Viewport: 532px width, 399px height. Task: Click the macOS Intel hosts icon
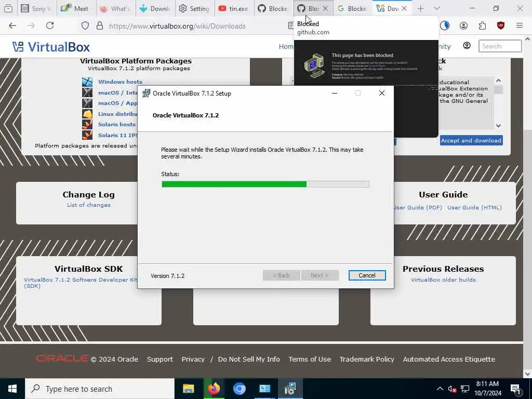pos(87,92)
